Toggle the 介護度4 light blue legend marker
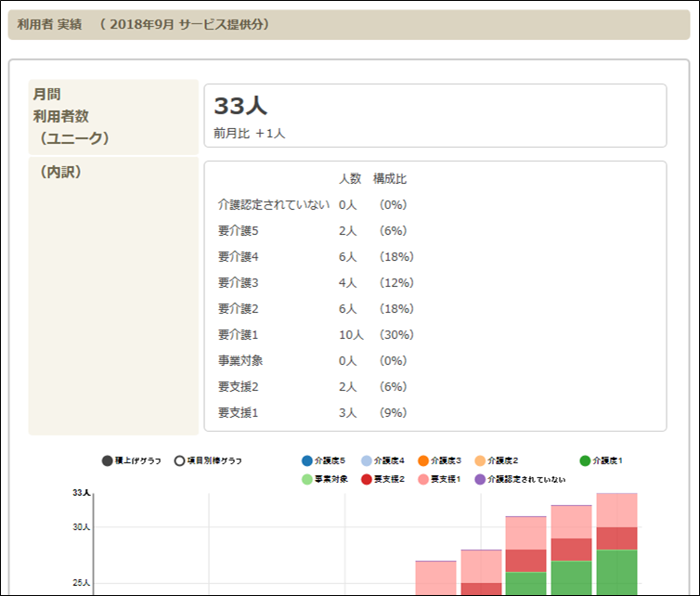This screenshot has height=596, width=700. 367,460
